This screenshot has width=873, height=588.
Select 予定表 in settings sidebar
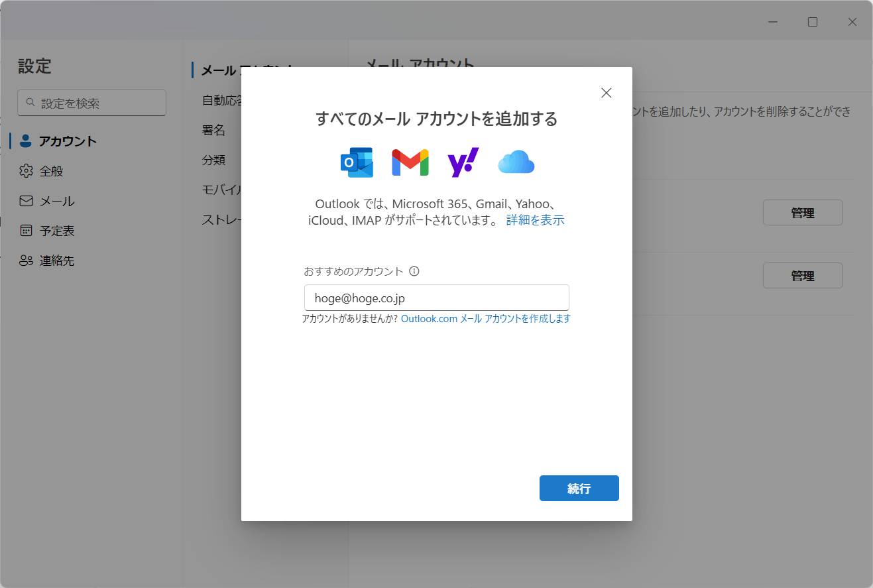click(x=91, y=231)
